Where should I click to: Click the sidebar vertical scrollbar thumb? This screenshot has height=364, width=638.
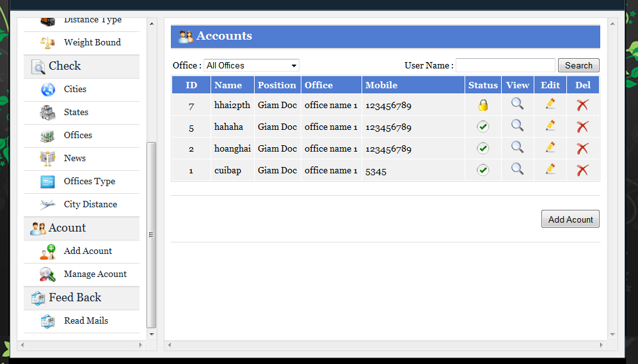pos(152,234)
